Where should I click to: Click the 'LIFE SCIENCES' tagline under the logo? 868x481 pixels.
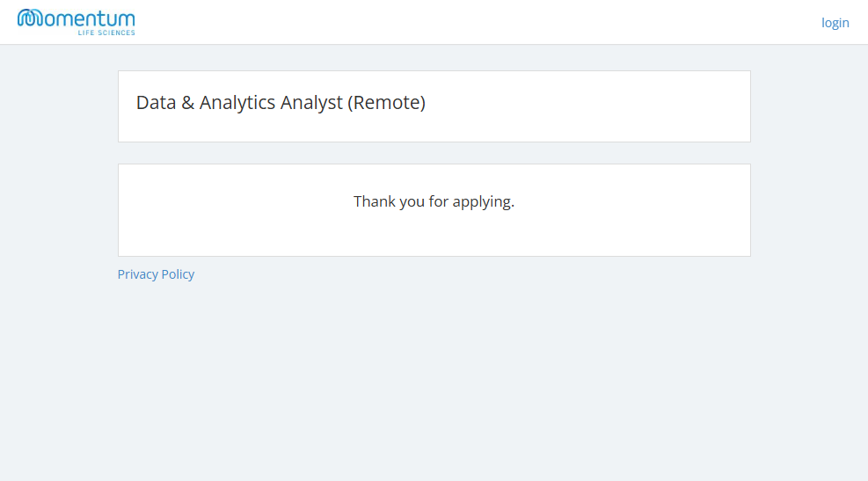point(106,33)
